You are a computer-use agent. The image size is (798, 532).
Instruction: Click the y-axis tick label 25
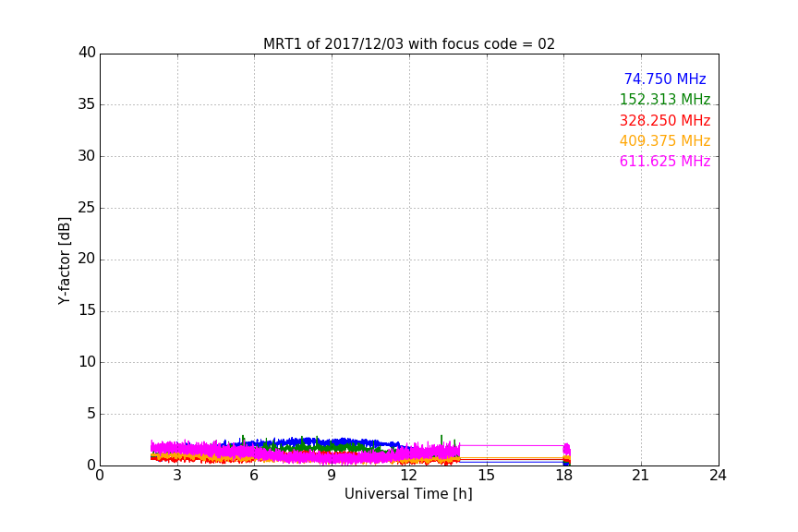(87, 207)
